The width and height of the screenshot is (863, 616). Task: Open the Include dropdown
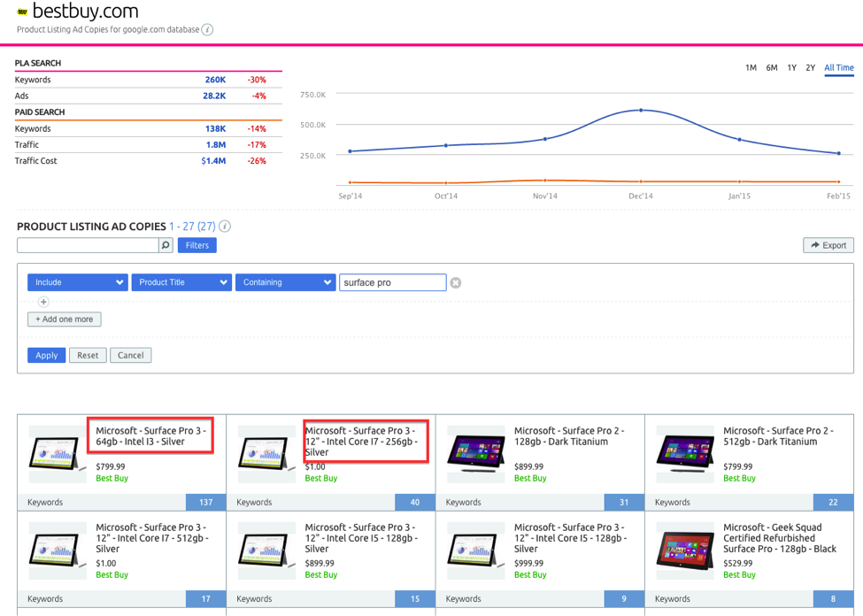pos(78,282)
